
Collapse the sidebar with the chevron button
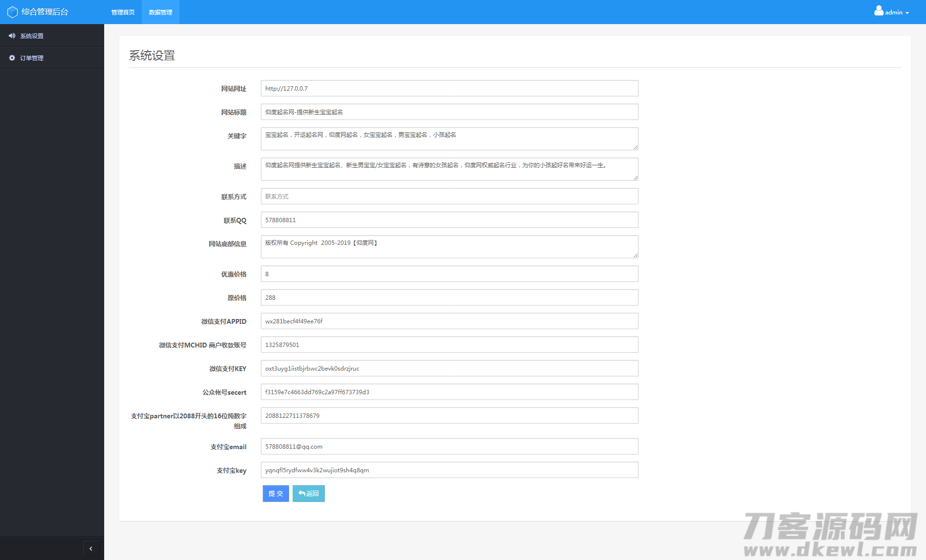tap(91, 548)
